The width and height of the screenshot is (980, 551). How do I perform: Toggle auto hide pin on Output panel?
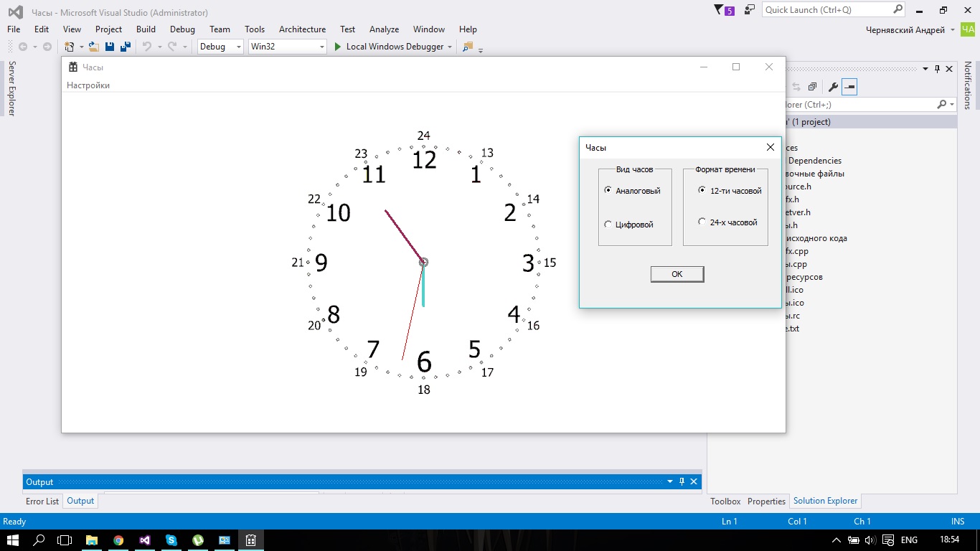coord(682,481)
